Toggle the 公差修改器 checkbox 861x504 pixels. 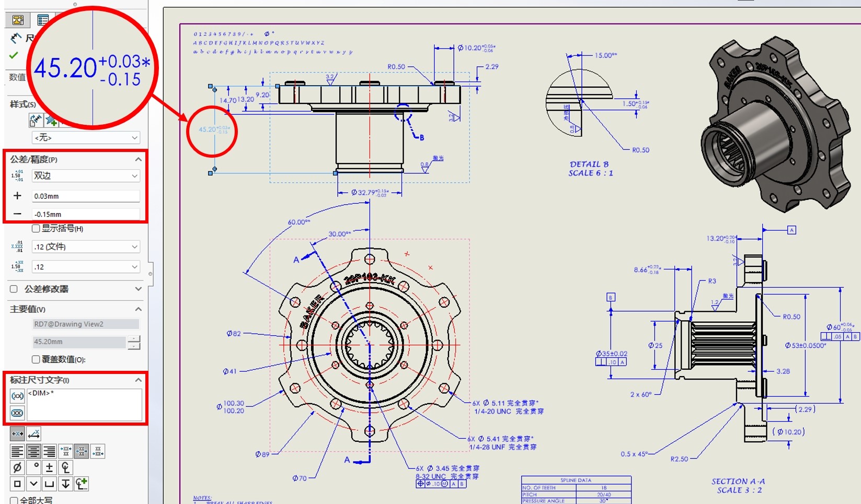click(x=14, y=289)
